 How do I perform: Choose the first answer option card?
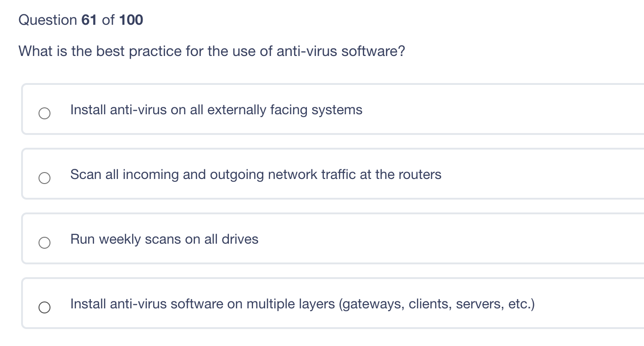pyautogui.click(x=275, y=109)
